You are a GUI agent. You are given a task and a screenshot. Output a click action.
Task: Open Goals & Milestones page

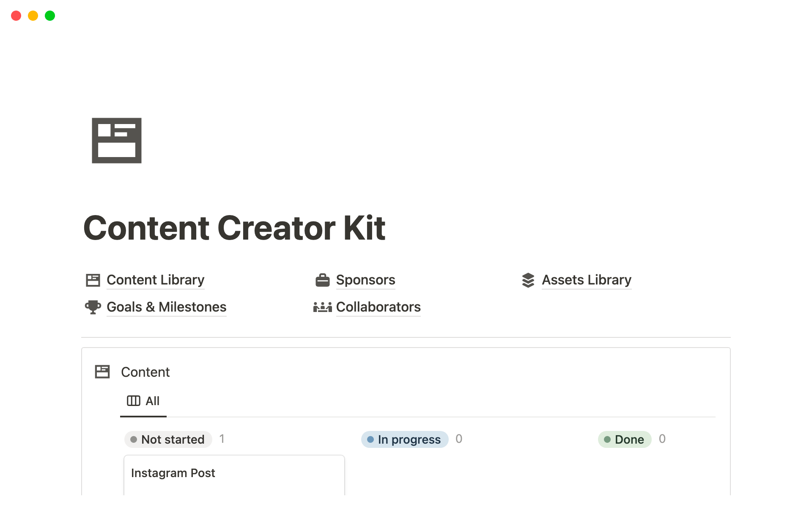(166, 307)
